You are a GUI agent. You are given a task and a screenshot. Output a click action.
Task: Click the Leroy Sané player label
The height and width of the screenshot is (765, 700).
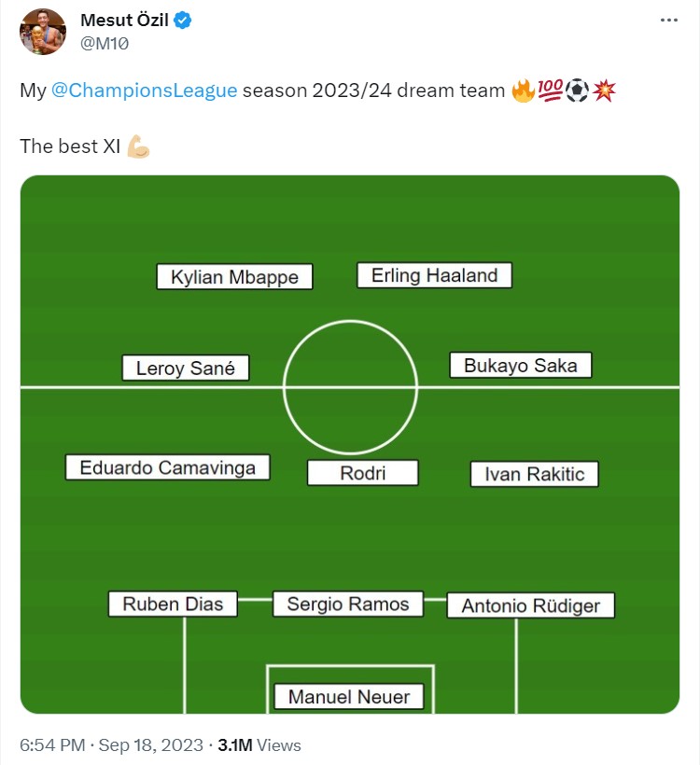point(186,368)
